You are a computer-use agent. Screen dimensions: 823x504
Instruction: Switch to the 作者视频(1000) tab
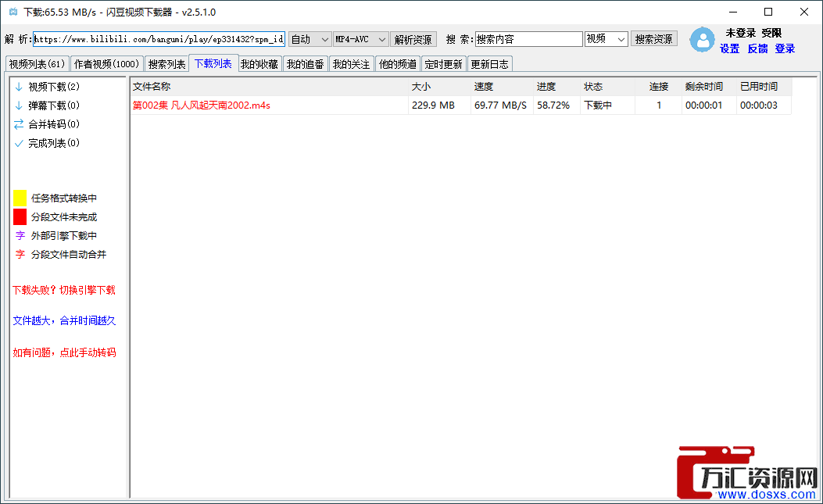point(106,64)
